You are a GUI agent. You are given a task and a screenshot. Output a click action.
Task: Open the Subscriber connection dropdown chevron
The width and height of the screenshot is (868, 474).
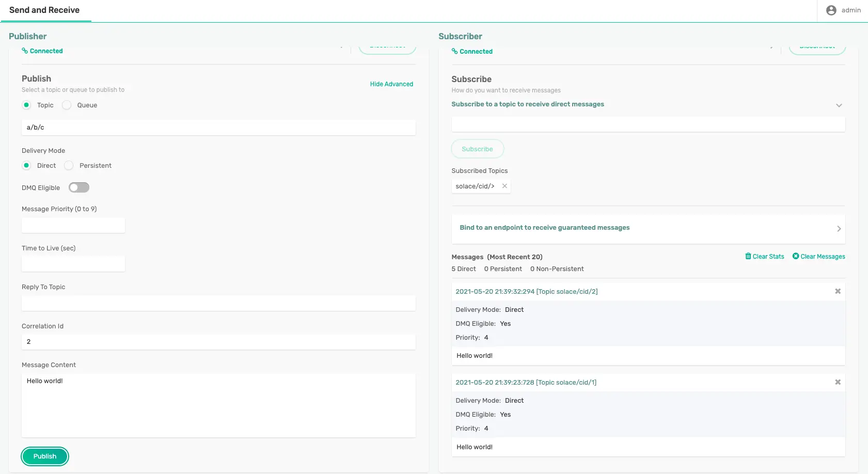coord(772,46)
